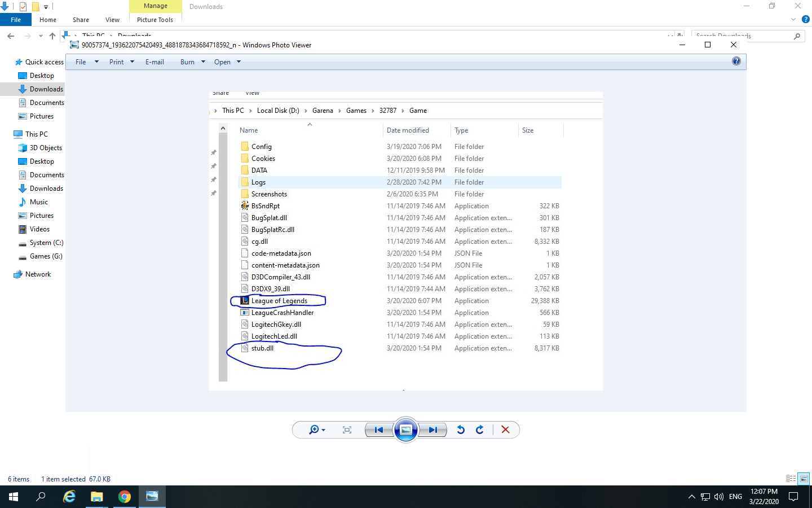Open the Windows Start menu
Viewport: 812px width, 508px height.
coord(14,497)
